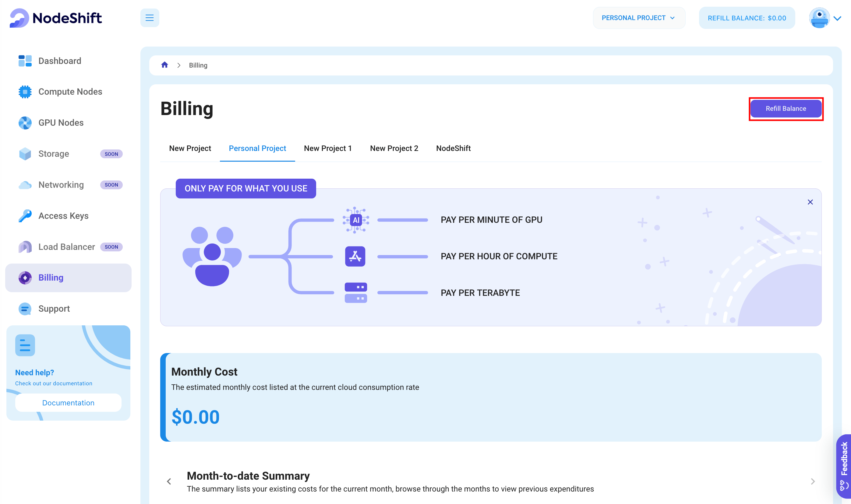Select the Personal Project tab
851x504 pixels.
point(257,148)
